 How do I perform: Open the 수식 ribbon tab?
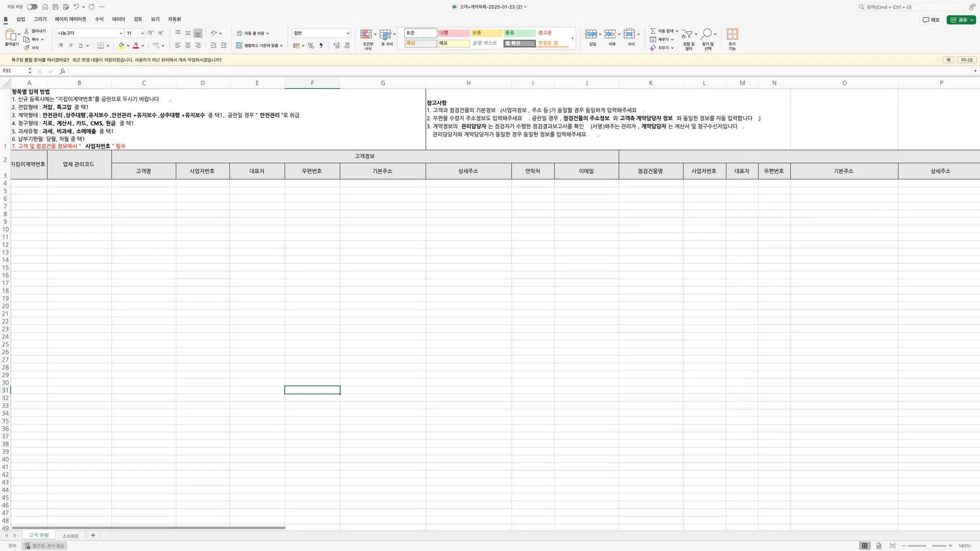point(99,19)
